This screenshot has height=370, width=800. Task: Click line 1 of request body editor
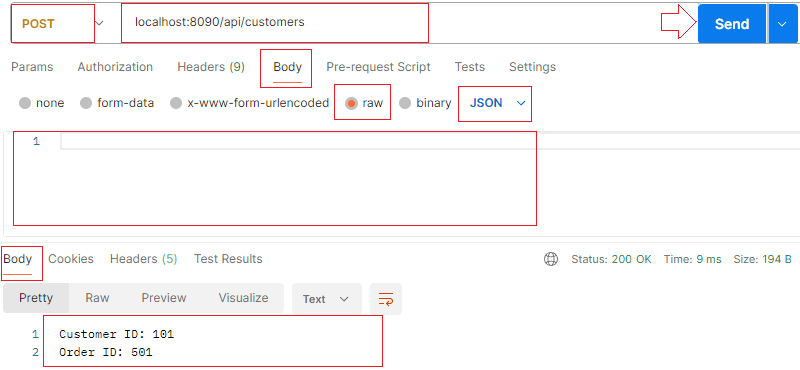[x=429, y=141]
